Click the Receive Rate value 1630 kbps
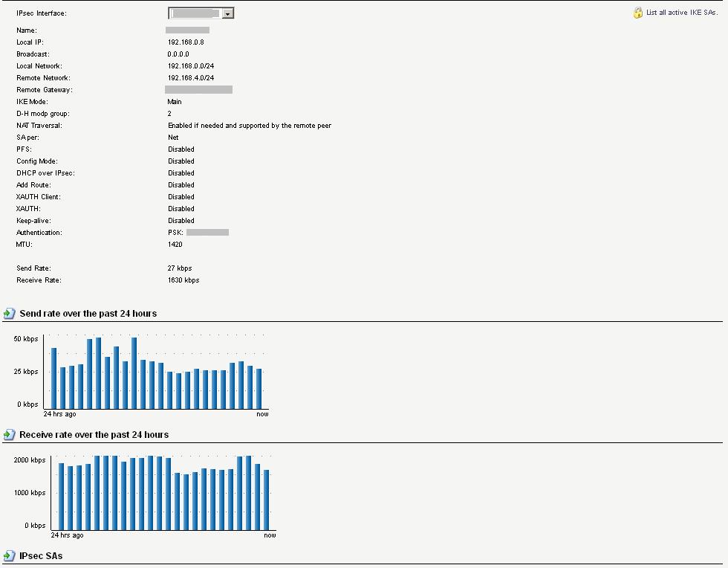The height and width of the screenshot is (568, 728). click(183, 280)
